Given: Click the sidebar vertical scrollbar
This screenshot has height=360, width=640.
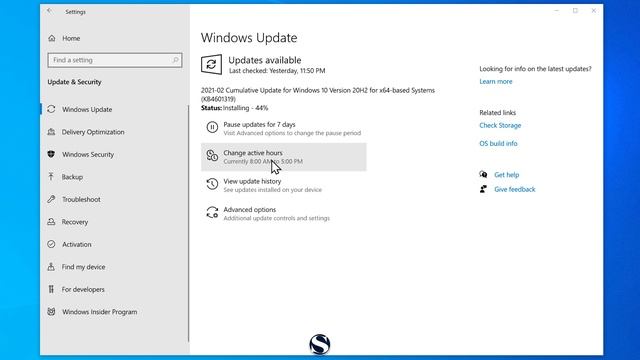Looking at the screenshot, I should [188, 223].
